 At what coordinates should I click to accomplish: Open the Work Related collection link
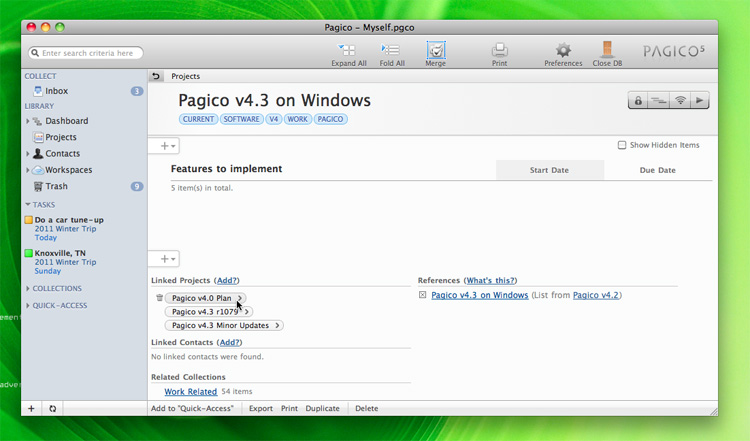[x=191, y=392]
